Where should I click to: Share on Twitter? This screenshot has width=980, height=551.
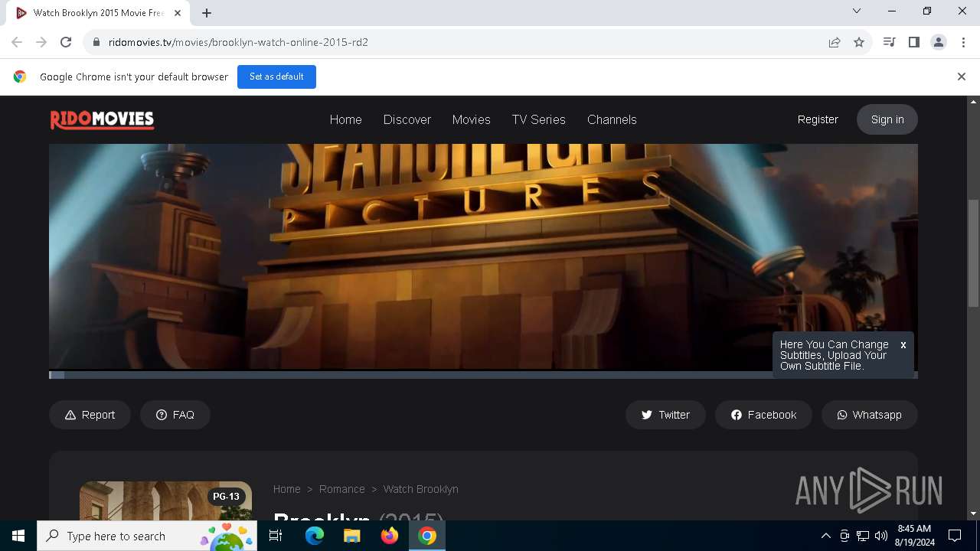(x=665, y=415)
